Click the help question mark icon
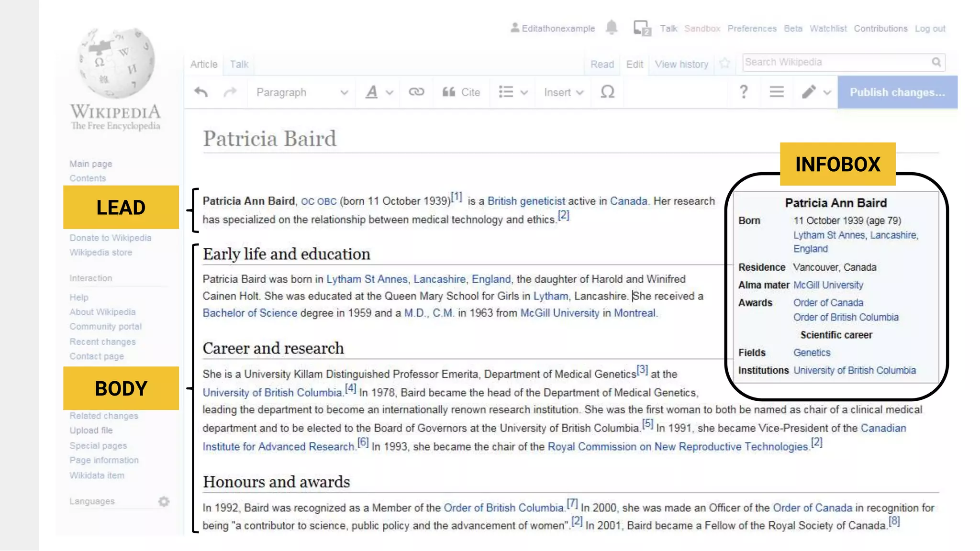The height and width of the screenshot is (551, 980). point(743,92)
